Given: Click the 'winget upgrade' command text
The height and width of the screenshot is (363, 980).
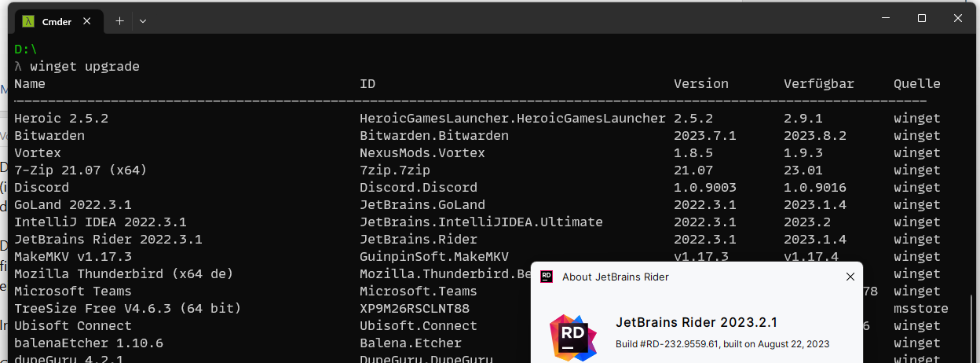Looking at the screenshot, I should pyautogui.click(x=85, y=67).
